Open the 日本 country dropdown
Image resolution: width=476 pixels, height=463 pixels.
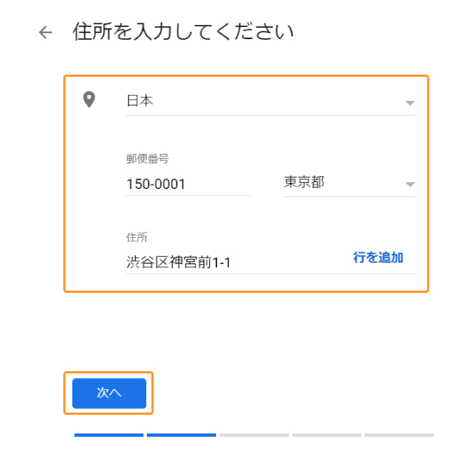[x=270, y=101]
